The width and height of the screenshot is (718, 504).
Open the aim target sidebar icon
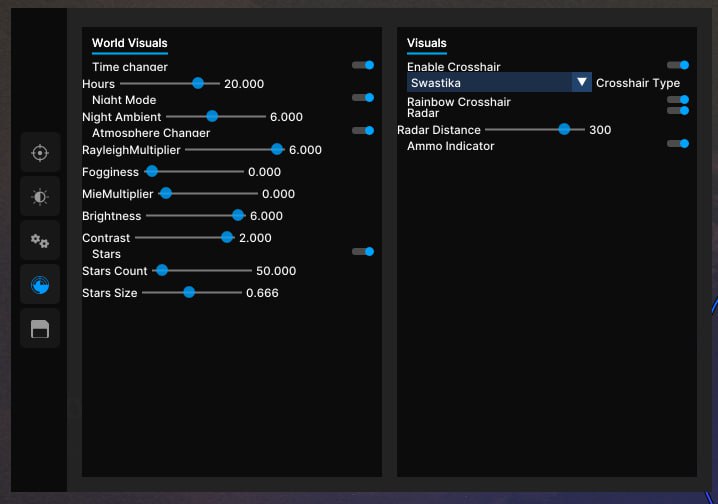click(40, 153)
